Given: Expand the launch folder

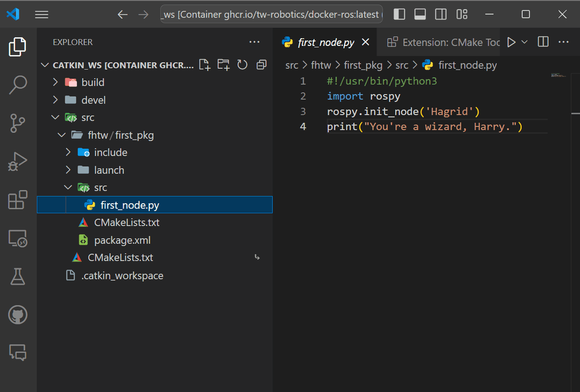Looking at the screenshot, I should (x=109, y=170).
